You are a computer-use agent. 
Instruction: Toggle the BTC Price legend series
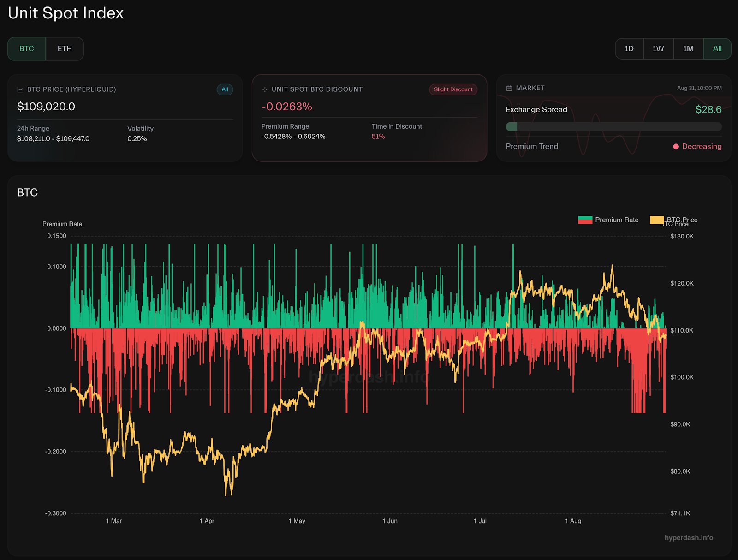(x=674, y=220)
